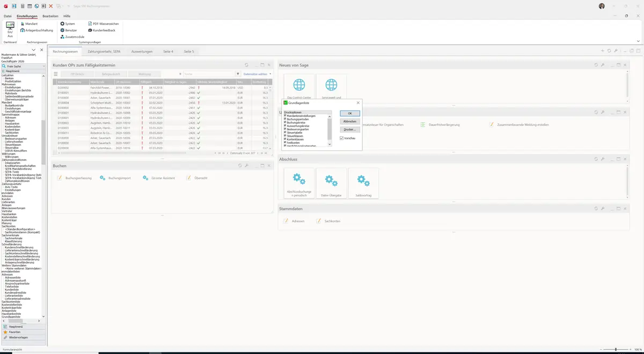The image size is (644, 354).
Task: Open the hamburger menu in Kunden OPs panel
Action: pyautogui.click(x=55, y=74)
